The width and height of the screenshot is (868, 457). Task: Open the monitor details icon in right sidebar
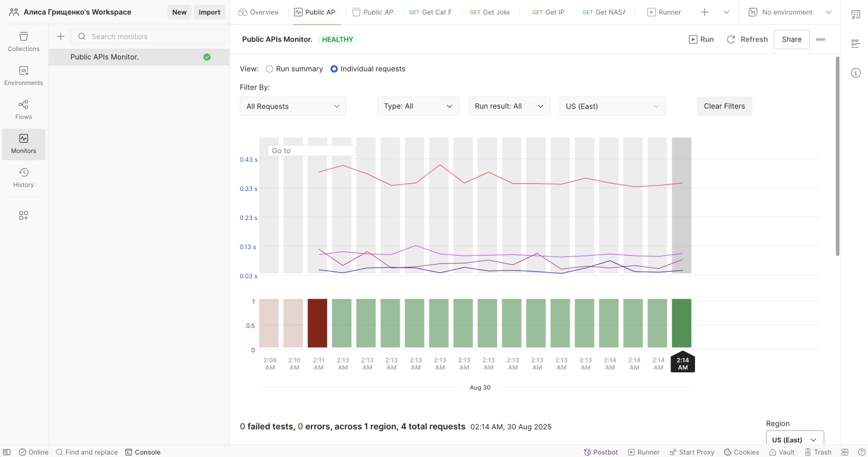tap(856, 44)
